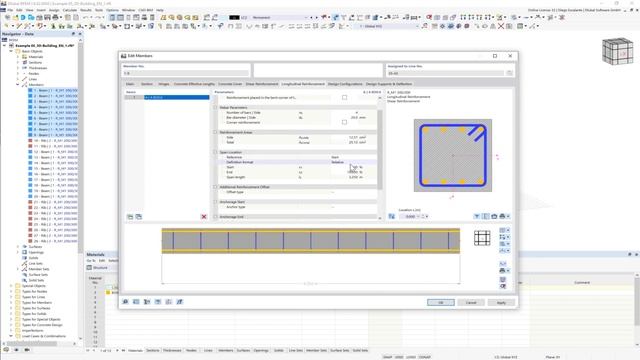Toggle Anchorage Start section checkbox
640x360 pixels.
coord(216,202)
